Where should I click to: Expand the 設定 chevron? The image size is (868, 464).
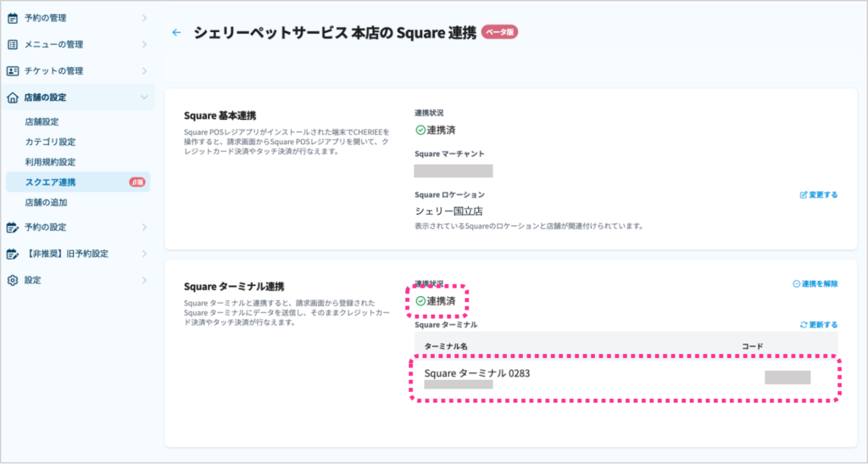pos(144,280)
